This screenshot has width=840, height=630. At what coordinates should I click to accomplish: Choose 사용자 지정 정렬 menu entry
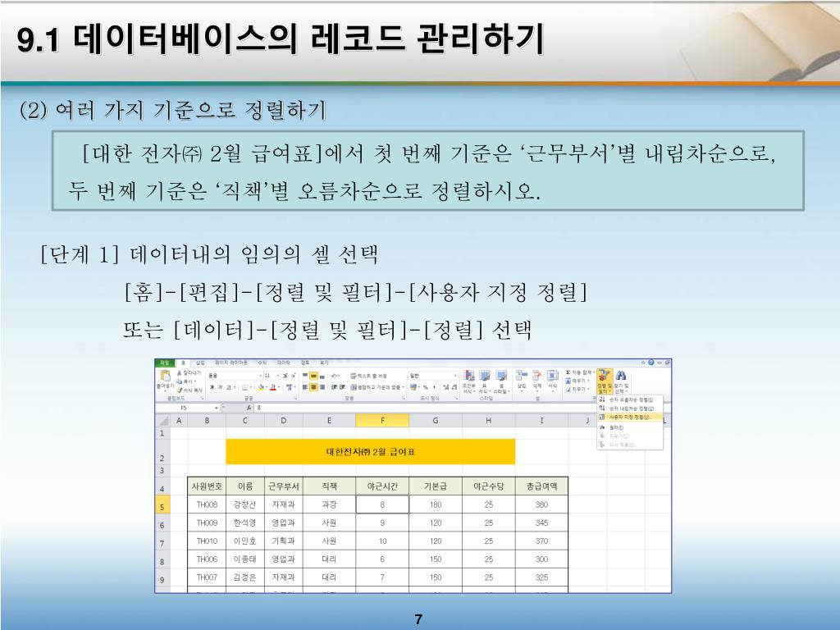click(631, 417)
